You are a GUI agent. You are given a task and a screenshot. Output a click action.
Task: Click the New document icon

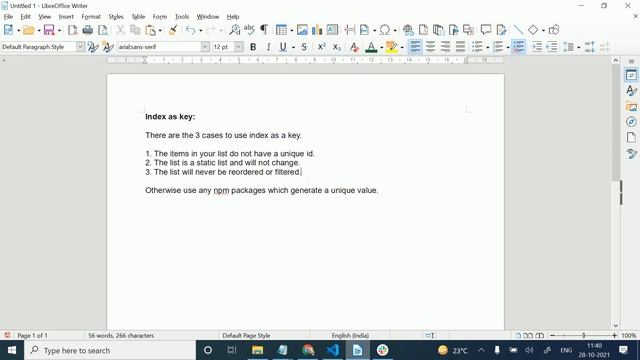(x=8, y=30)
